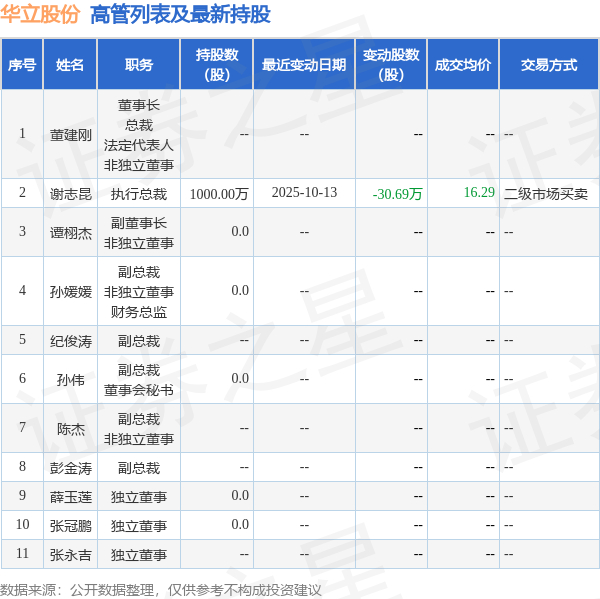Click the 0.0 holding in 谭栩杰's row
This screenshot has height=599, width=600.
pos(240,231)
